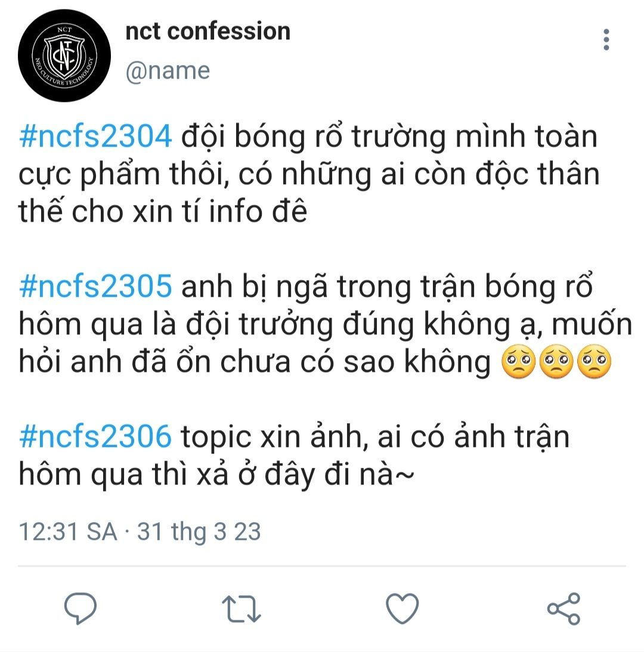Screen dimensions: 644x652
Task: Tap the retweet arrows icon
Action: [x=241, y=608]
